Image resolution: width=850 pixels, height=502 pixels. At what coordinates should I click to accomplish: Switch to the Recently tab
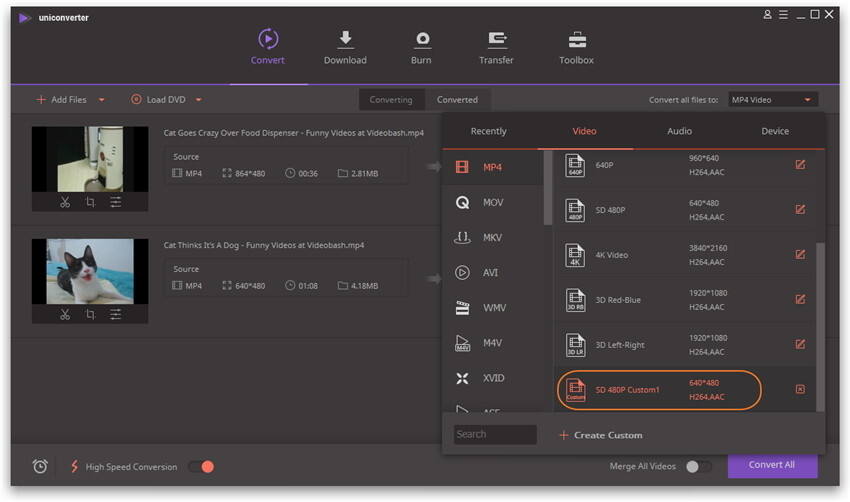point(488,131)
